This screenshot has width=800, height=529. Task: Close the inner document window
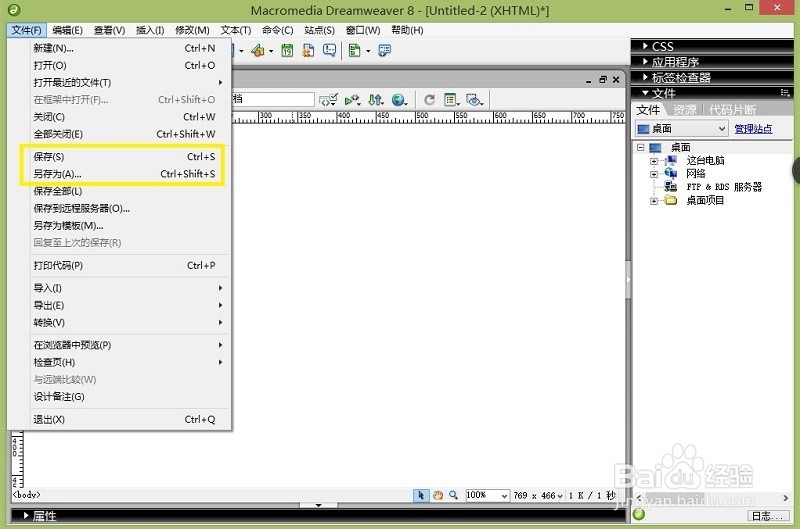(x=616, y=80)
